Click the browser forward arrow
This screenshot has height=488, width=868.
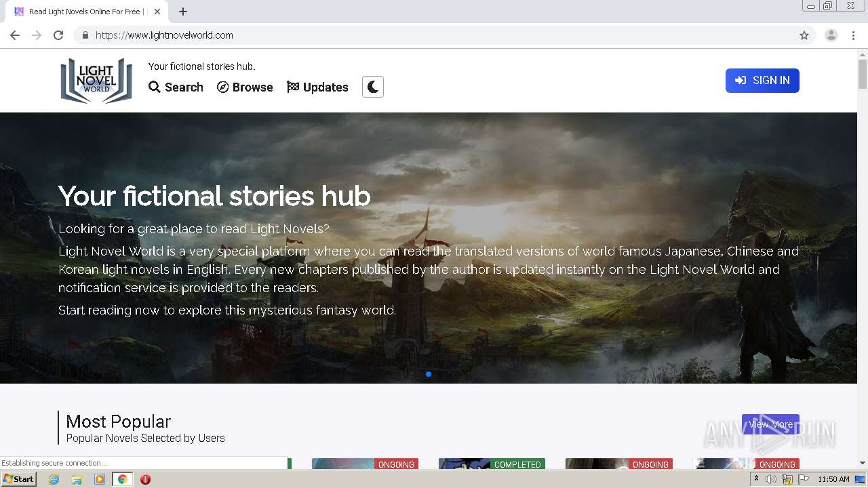tap(37, 35)
